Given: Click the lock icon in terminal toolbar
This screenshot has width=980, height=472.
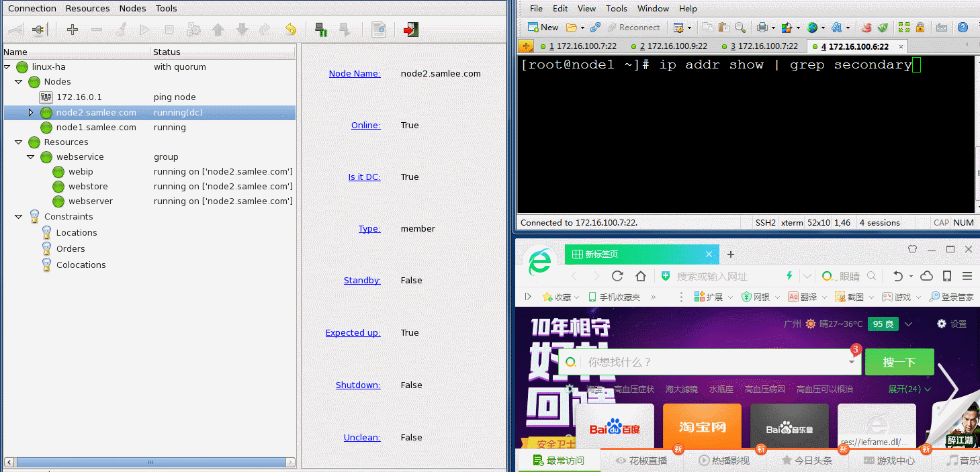Looking at the screenshot, I should click(920, 28).
